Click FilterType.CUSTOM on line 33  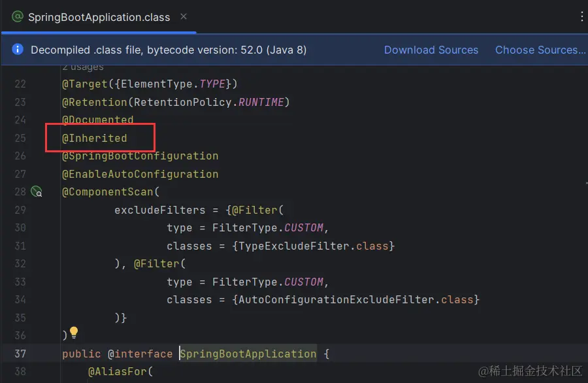268,282
